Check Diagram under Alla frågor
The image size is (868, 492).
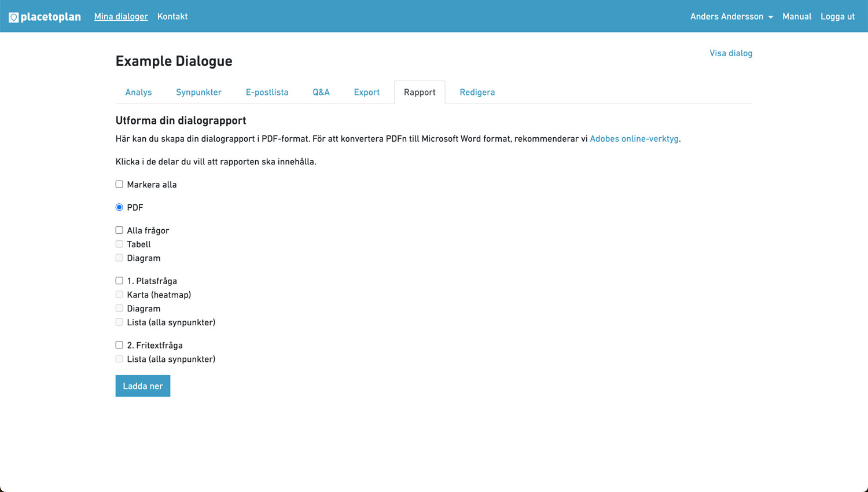coord(119,258)
